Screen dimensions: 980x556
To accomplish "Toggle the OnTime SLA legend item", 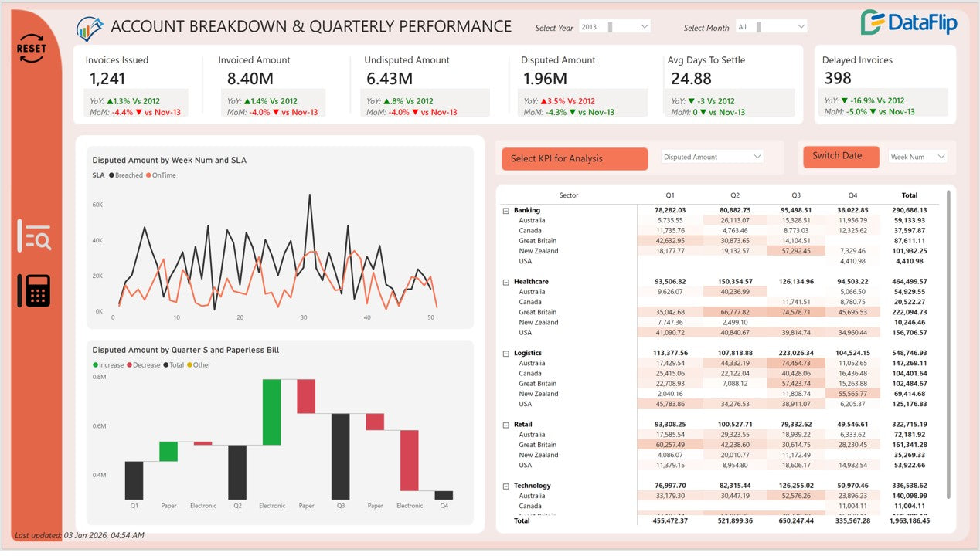I will (x=161, y=175).
